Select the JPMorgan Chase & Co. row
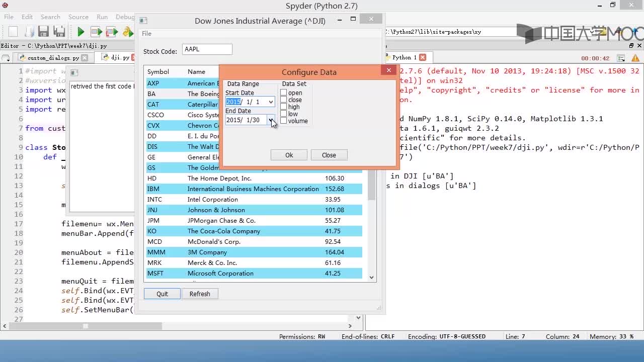This screenshot has width=644, height=362. (254, 221)
